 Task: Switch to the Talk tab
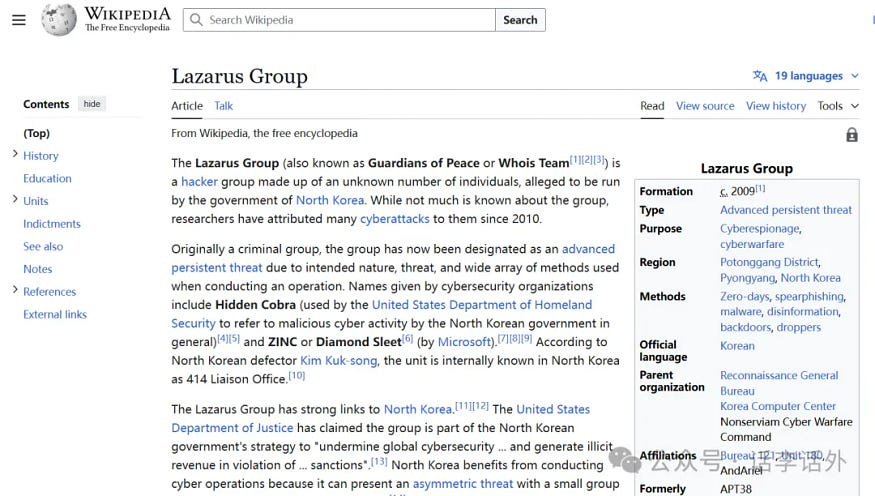(x=223, y=106)
